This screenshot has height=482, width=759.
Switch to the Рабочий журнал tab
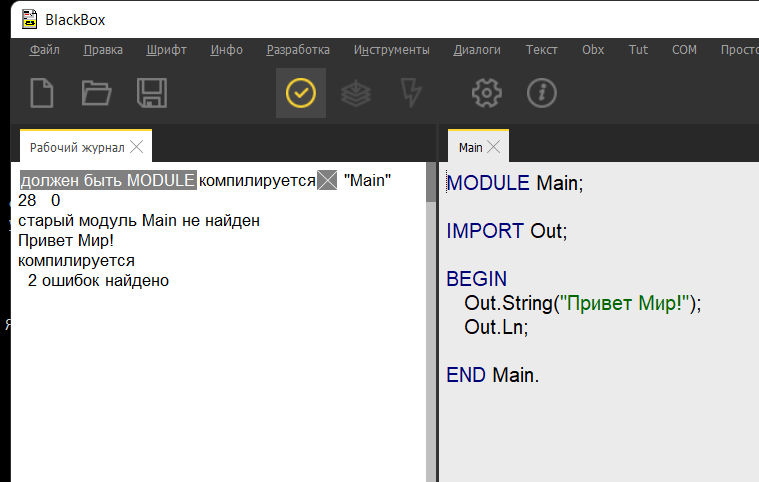click(76, 147)
